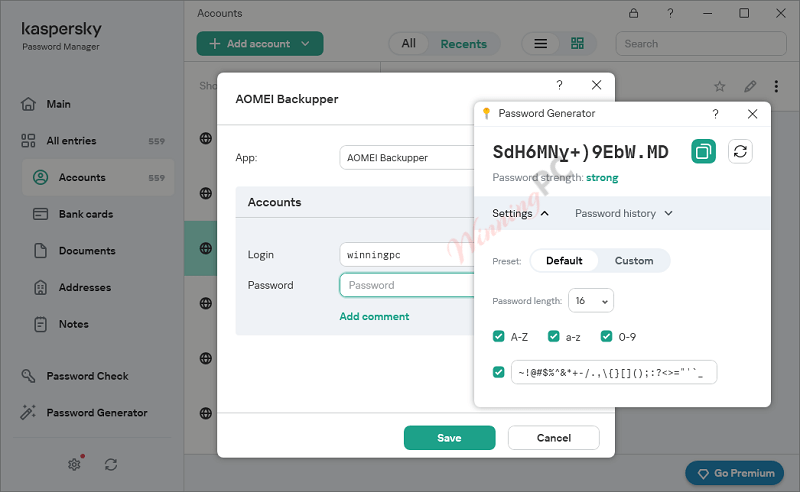Open the Add account dropdown arrow

click(305, 44)
